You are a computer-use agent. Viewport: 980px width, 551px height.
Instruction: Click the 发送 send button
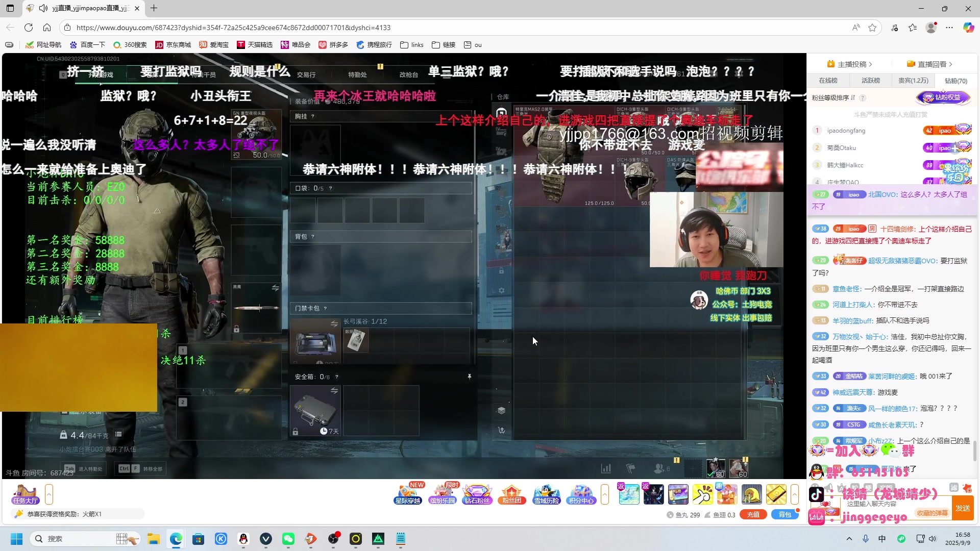[x=963, y=508]
